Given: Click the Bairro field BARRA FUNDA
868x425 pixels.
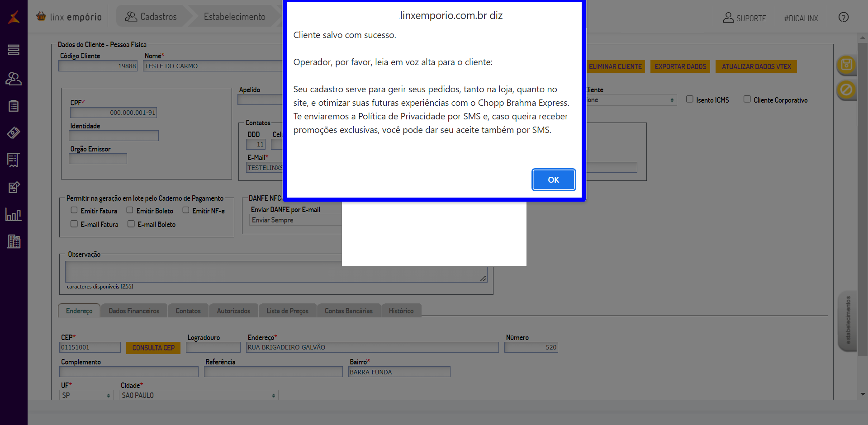Looking at the screenshot, I should click(399, 372).
